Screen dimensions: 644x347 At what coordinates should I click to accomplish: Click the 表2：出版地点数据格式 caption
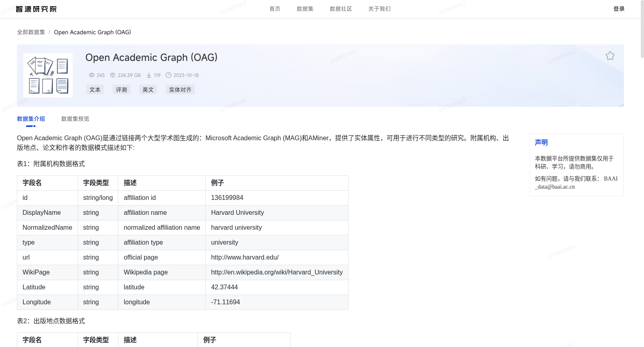(51, 321)
